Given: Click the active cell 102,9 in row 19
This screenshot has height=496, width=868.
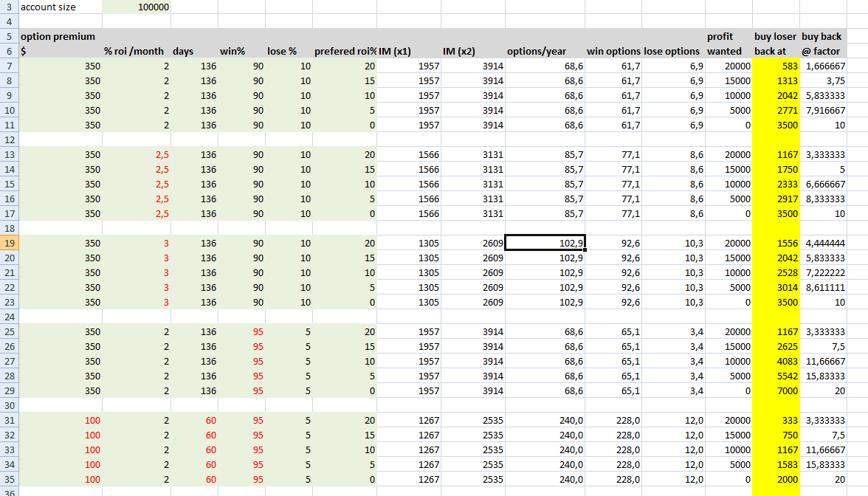Looking at the screenshot, I should pyautogui.click(x=545, y=243).
